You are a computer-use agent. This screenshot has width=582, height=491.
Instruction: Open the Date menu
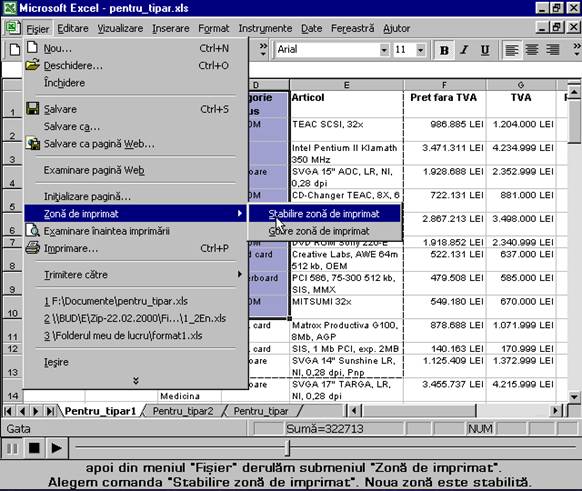coord(311,28)
